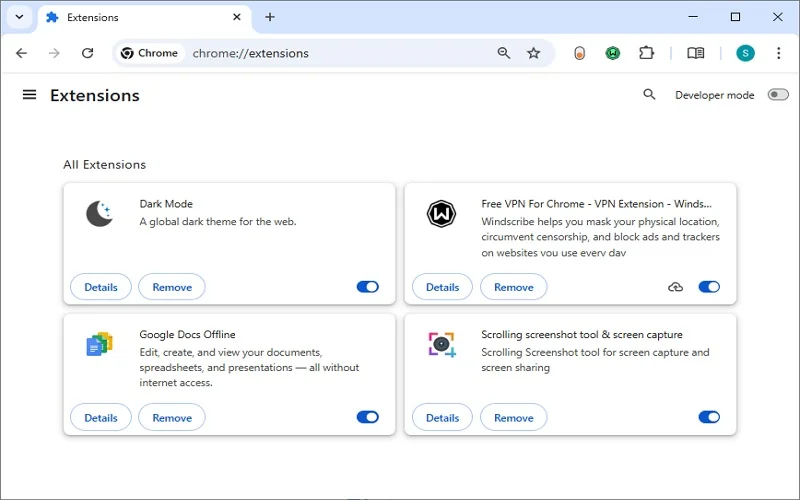Select the Extensions browser tab

[145, 17]
